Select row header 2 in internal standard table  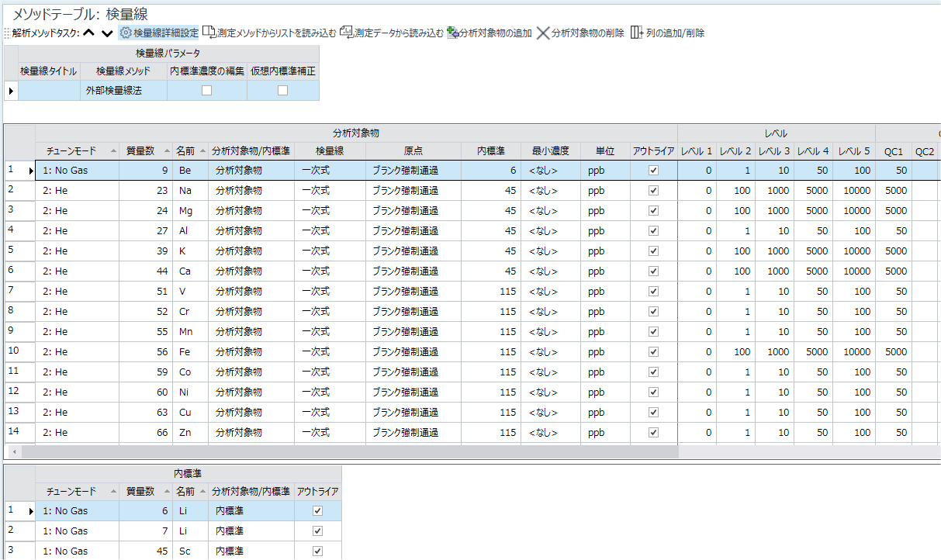(x=19, y=531)
